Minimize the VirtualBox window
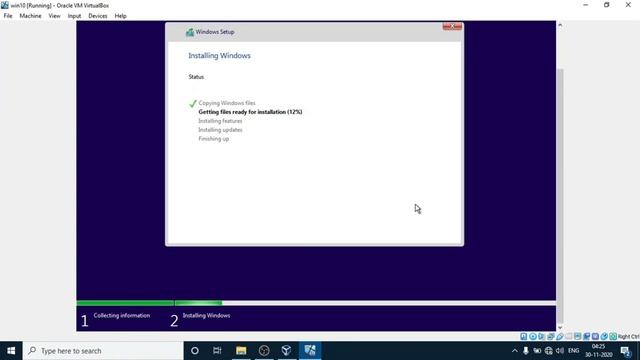The height and width of the screenshot is (360, 640). click(x=586, y=5)
